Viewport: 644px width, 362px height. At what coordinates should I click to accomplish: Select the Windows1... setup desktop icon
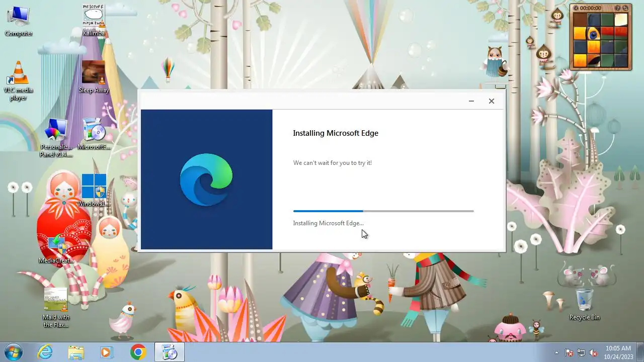(94, 191)
